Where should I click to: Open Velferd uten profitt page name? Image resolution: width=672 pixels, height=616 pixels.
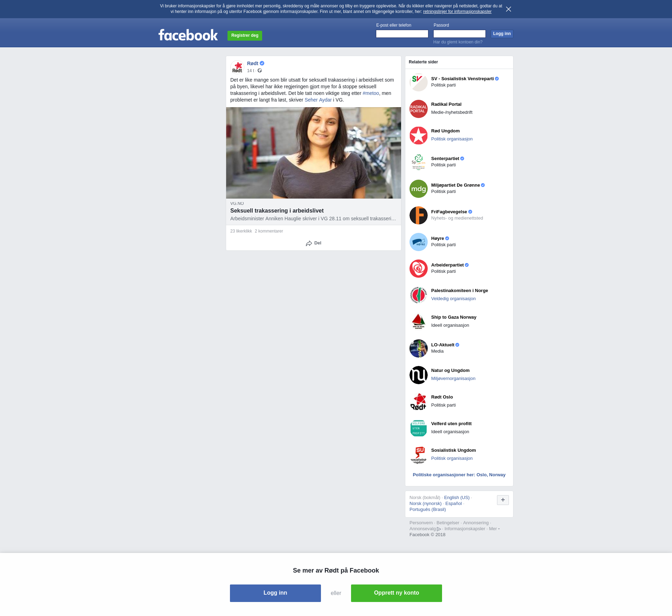(451, 424)
